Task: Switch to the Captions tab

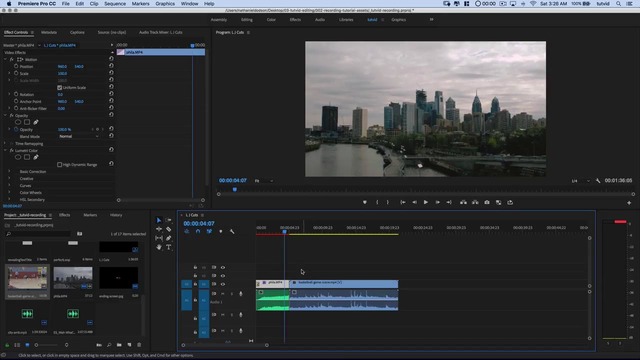Action: [77, 32]
